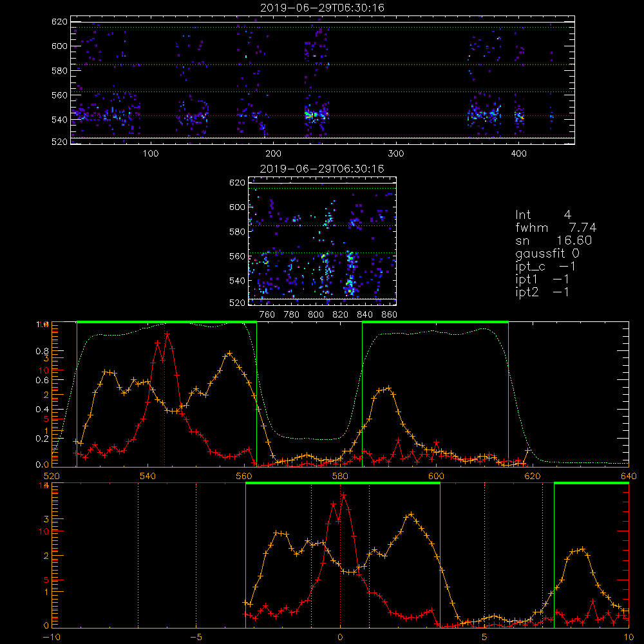The image size is (644, 644).
Task: Click the red curve peak in the profile plot
Action: pos(167,334)
